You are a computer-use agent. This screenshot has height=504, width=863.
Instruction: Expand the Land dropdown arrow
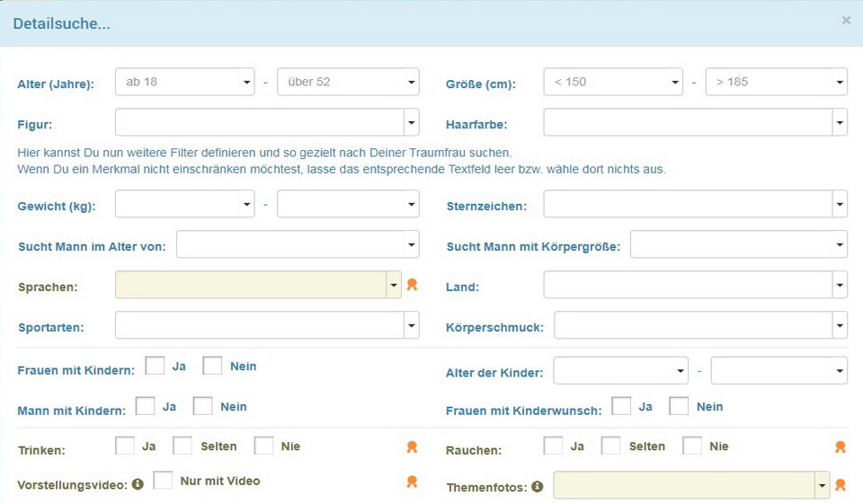[840, 285]
